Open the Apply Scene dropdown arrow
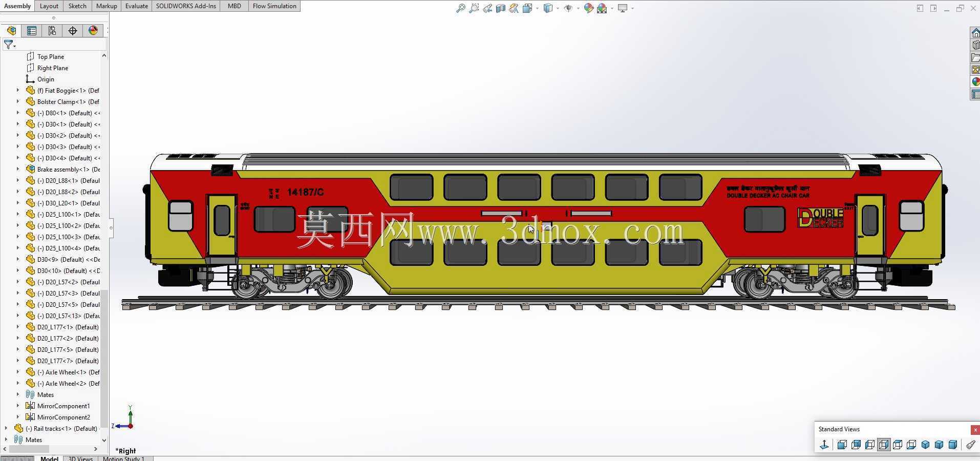980x461 pixels. (612, 8)
